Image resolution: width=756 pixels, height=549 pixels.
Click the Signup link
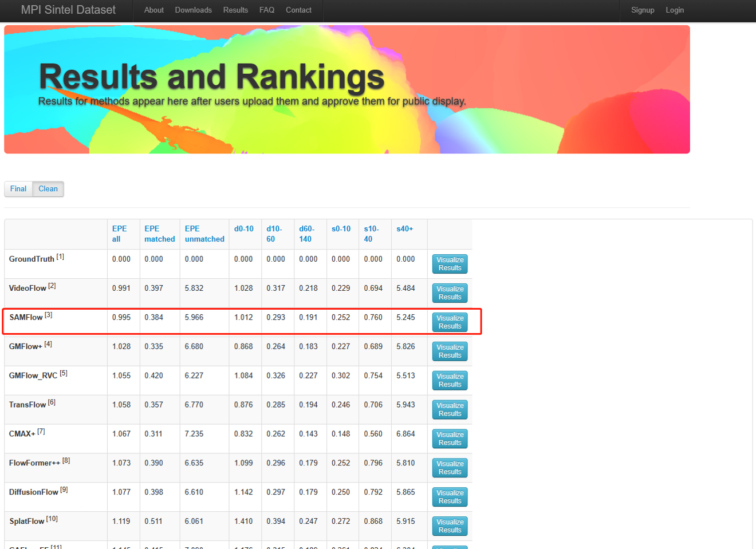(x=642, y=10)
